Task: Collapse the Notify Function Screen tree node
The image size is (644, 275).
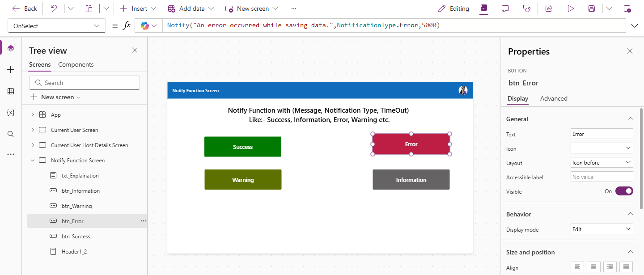Action: click(x=32, y=160)
